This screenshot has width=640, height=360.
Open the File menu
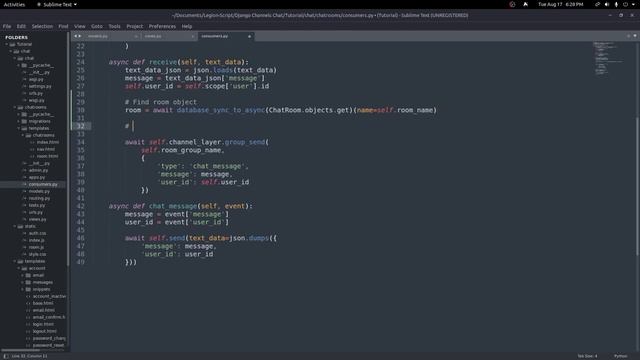[x=7, y=26]
